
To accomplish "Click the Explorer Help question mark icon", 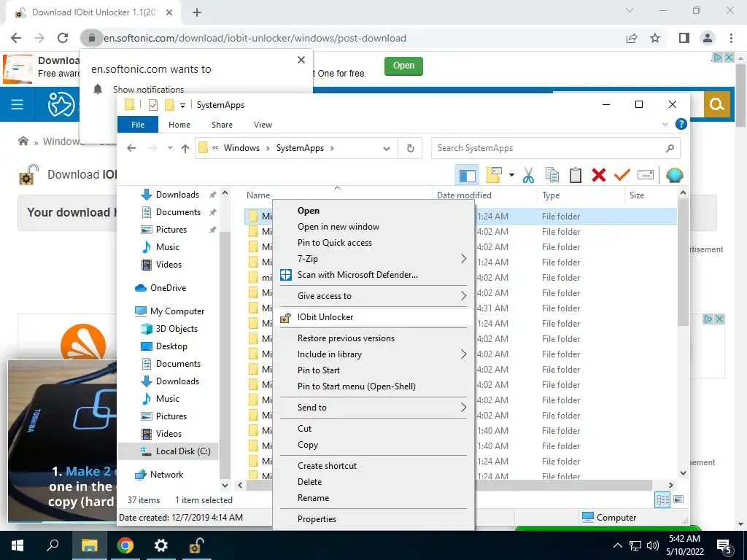I will click(x=681, y=124).
